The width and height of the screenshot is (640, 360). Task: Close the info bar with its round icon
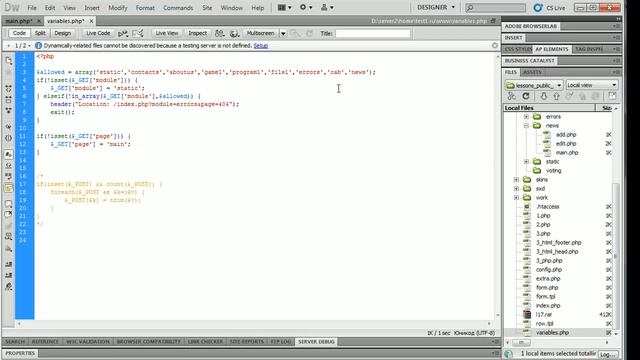(495, 46)
